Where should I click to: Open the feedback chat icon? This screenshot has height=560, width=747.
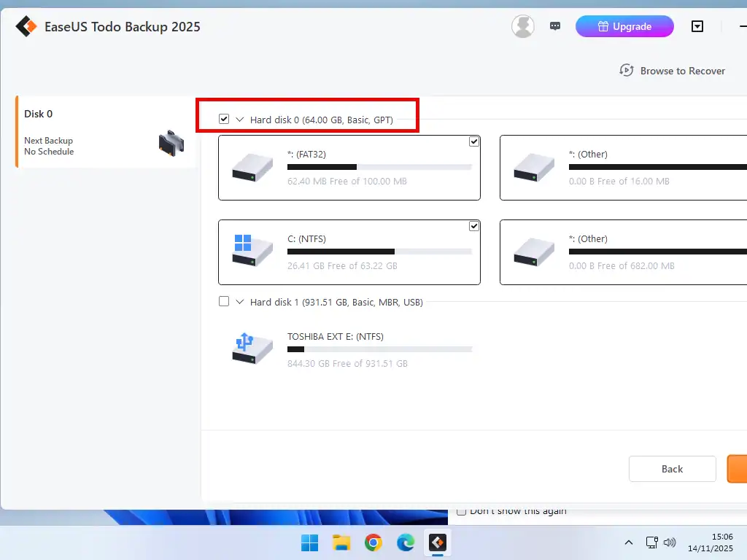coord(555,26)
